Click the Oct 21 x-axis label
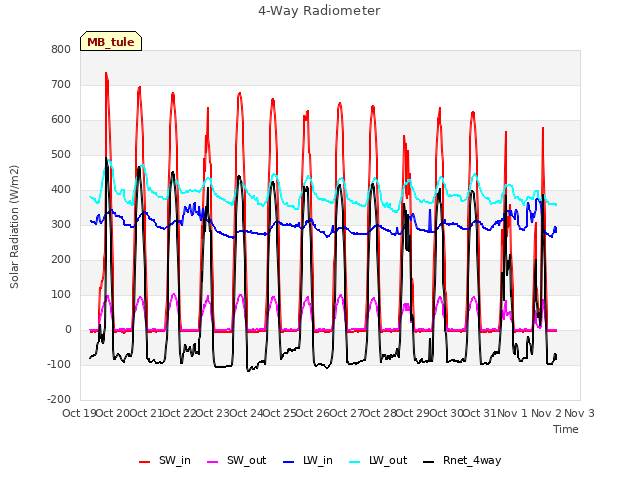 (x=146, y=413)
